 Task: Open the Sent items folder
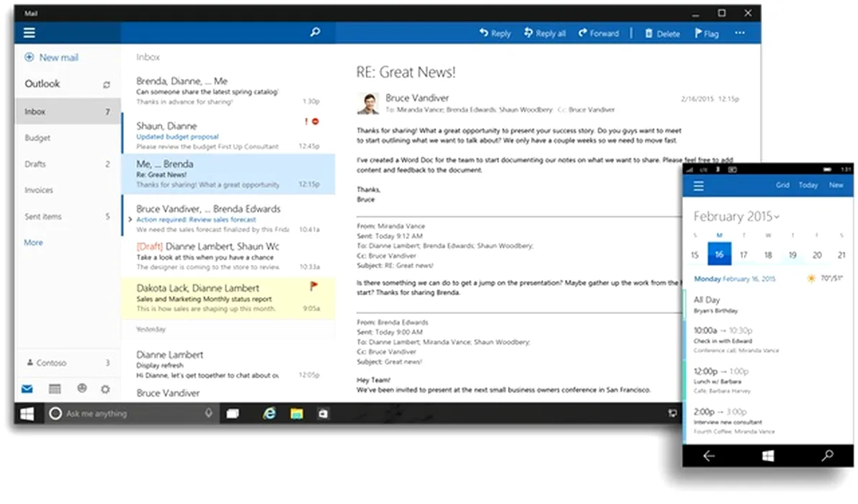pyautogui.click(x=68, y=217)
